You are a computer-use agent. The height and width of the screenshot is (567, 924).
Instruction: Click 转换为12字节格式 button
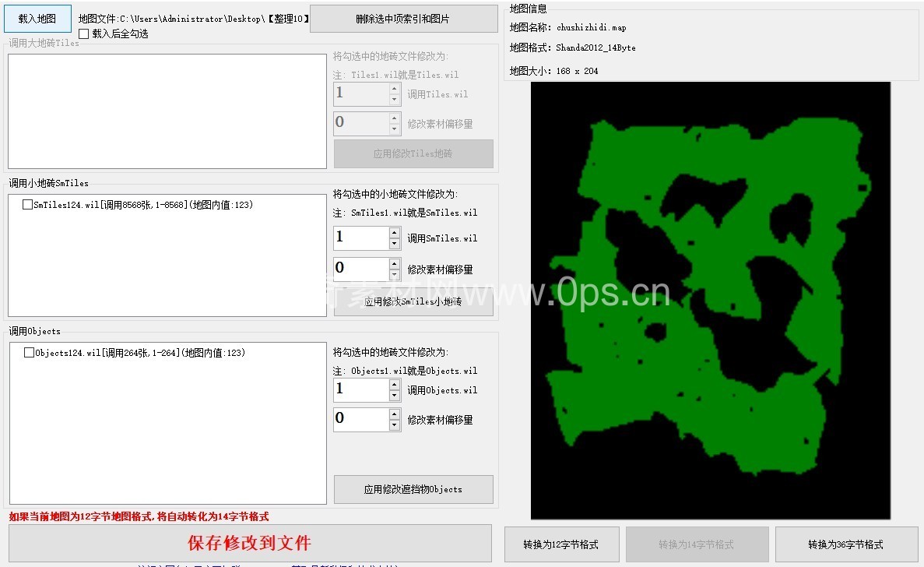(562, 544)
